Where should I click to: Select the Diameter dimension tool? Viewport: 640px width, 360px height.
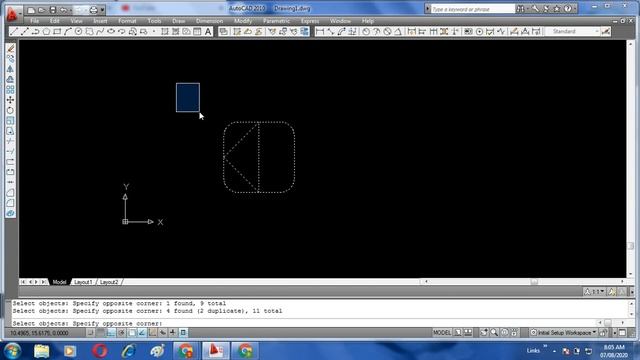(387, 31)
